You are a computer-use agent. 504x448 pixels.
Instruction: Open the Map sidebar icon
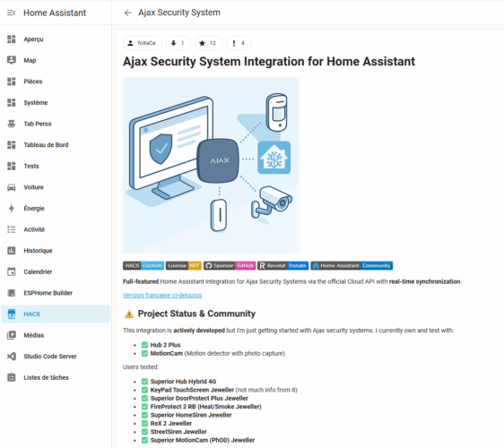tap(12, 60)
